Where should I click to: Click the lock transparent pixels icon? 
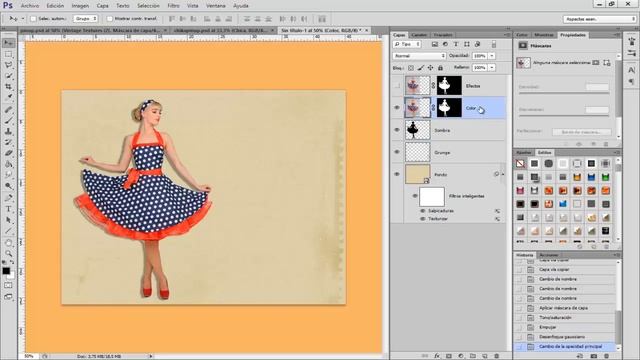tap(411, 68)
